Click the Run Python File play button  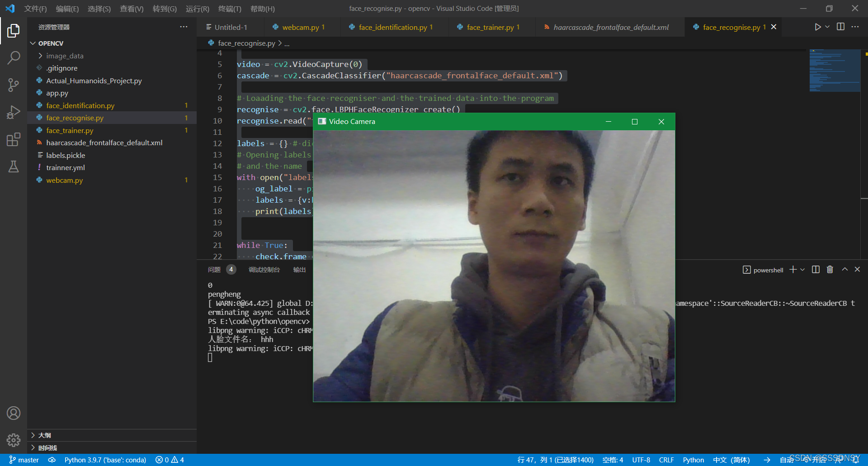point(817,27)
